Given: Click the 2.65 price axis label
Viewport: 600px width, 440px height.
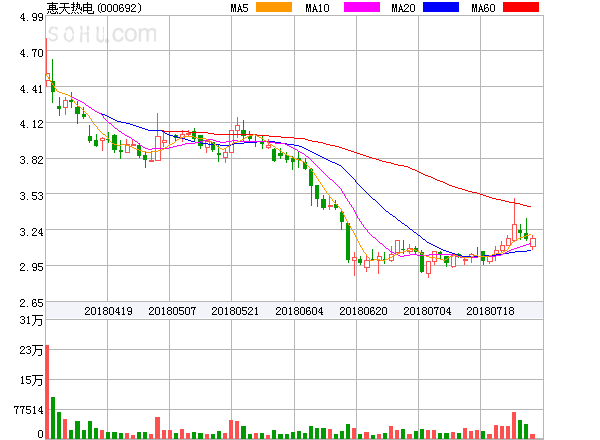Looking at the screenshot, I should [31, 303].
